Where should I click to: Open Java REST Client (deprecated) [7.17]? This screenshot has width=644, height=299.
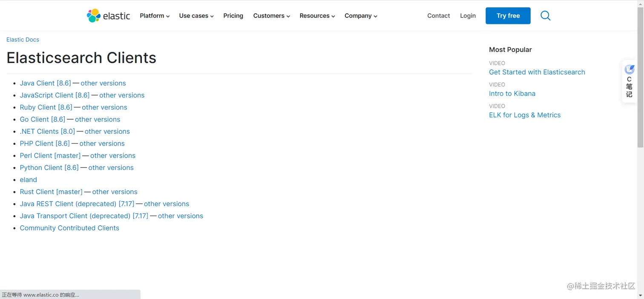(x=77, y=204)
